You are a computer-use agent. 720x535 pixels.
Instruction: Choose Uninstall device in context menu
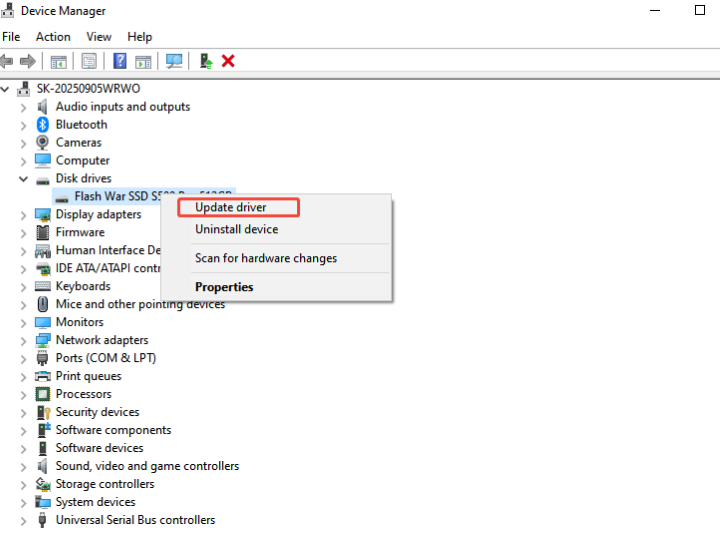(x=236, y=229)
